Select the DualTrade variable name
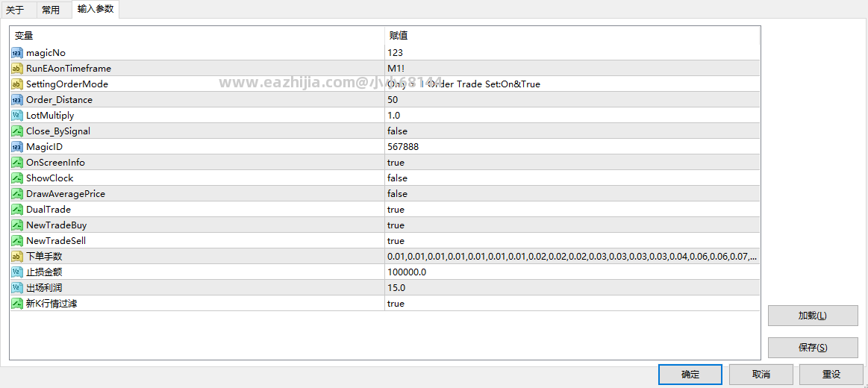868x388 pixels. (x=49, y=210)
